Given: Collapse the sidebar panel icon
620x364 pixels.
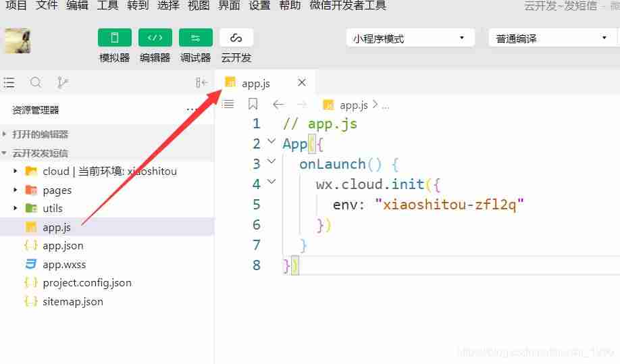Looking at the screenshot, I should 202,82.
